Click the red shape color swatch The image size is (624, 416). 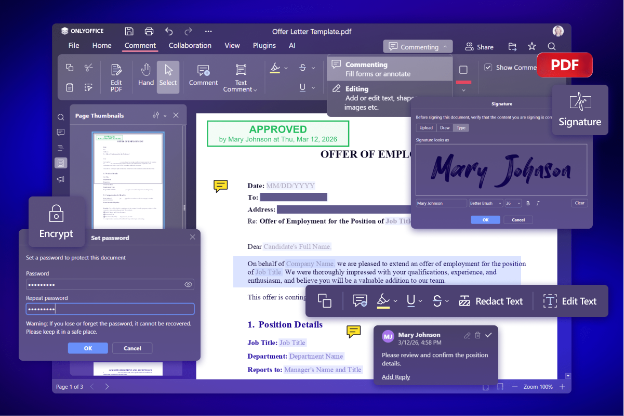463,82
